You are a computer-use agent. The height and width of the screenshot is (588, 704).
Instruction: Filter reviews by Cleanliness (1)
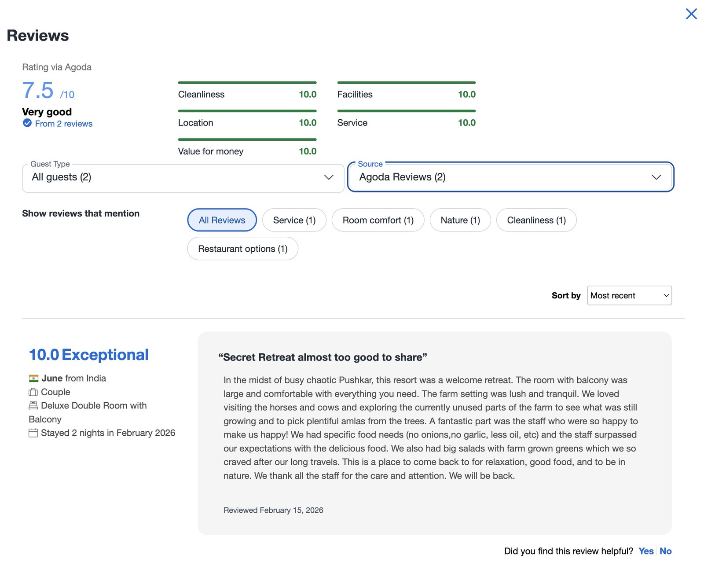536,220
